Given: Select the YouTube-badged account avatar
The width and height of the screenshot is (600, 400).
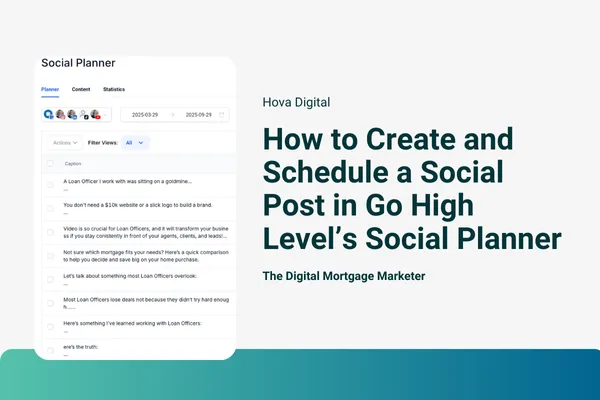Looking at the screenshot, I should 95,114.
